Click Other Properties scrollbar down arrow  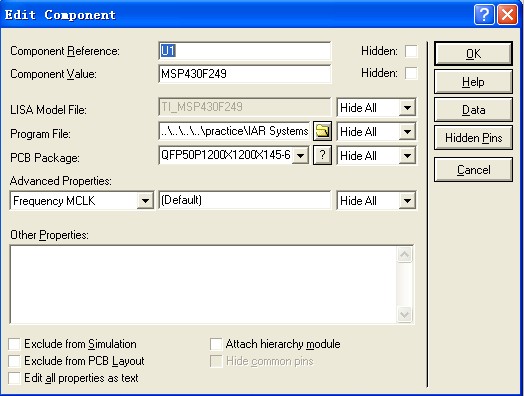click(405, 314)
